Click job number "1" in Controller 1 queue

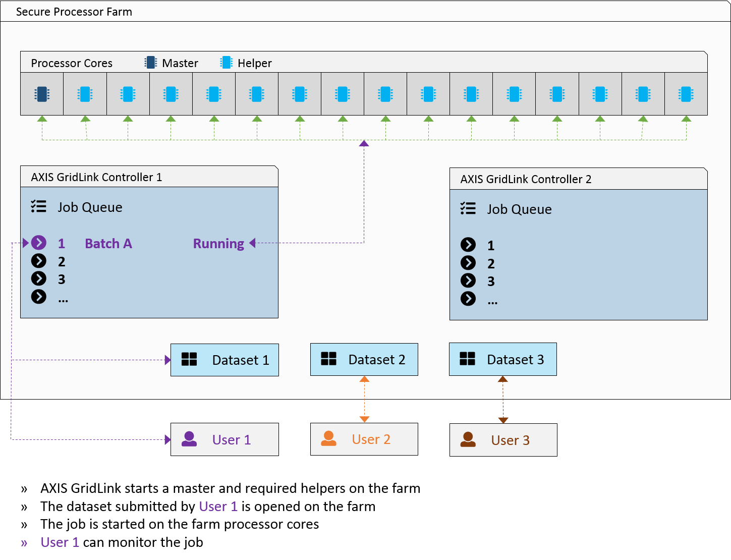[x=62, y=244]
